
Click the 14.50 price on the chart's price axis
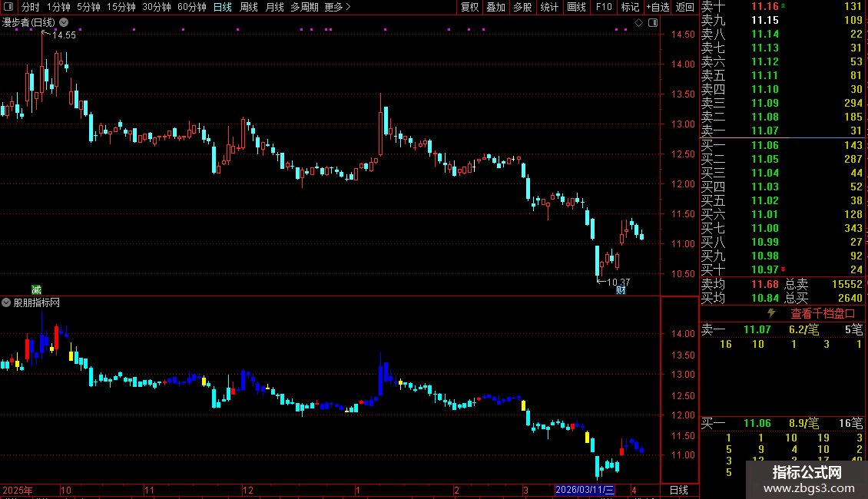(x=683, y=35)
